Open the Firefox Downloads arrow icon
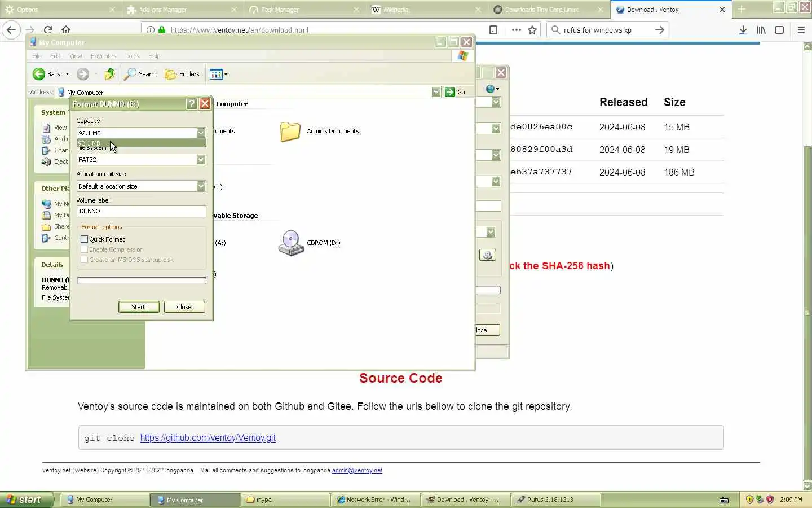Viewport: 812px width, 508px height. (743, 30)
